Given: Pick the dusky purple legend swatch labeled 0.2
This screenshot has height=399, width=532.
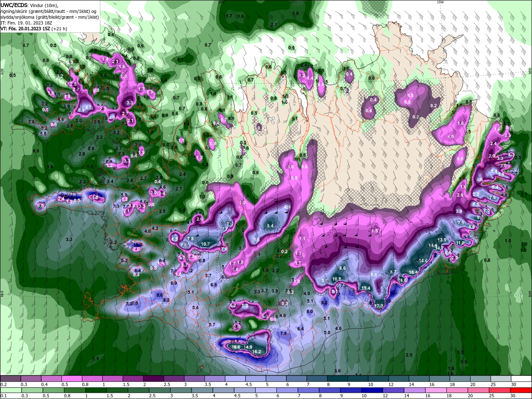Looking at the screenshot, I should 10,379.
